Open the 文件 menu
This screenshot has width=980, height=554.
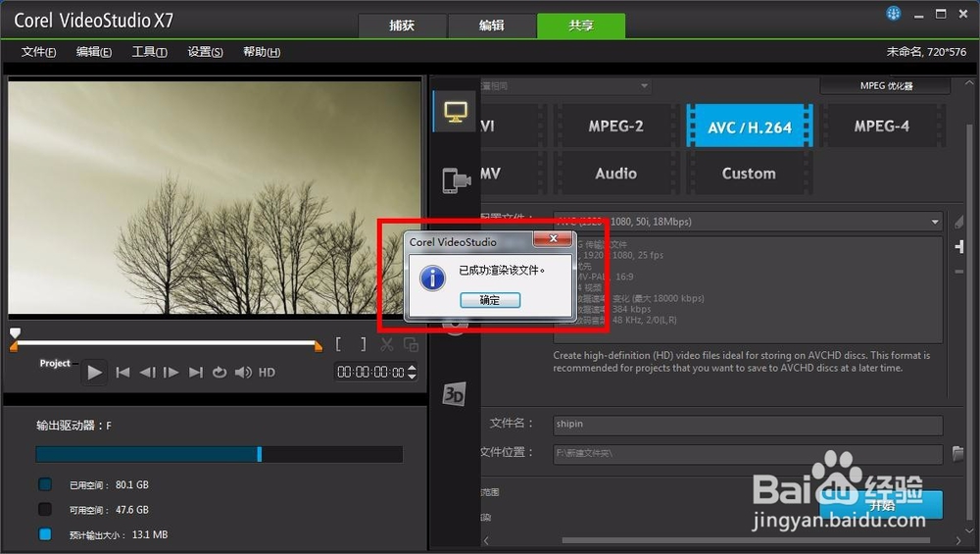[39, 52]
